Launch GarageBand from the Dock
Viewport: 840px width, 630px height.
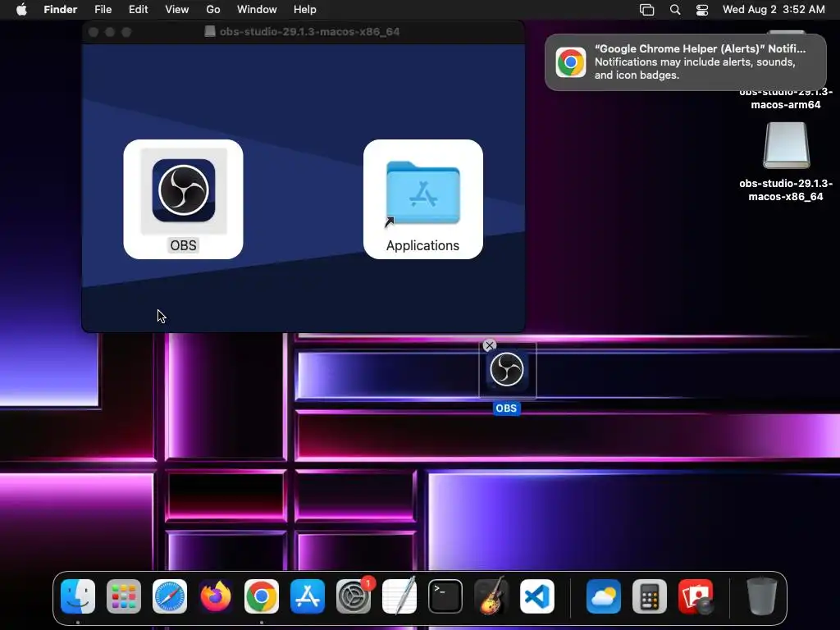[x=491, y=596]
